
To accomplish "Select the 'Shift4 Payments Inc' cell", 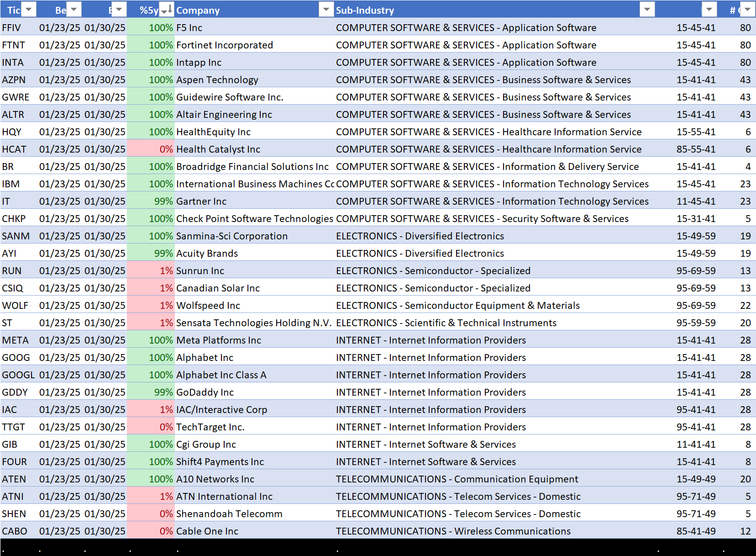I will coord(254,461).
